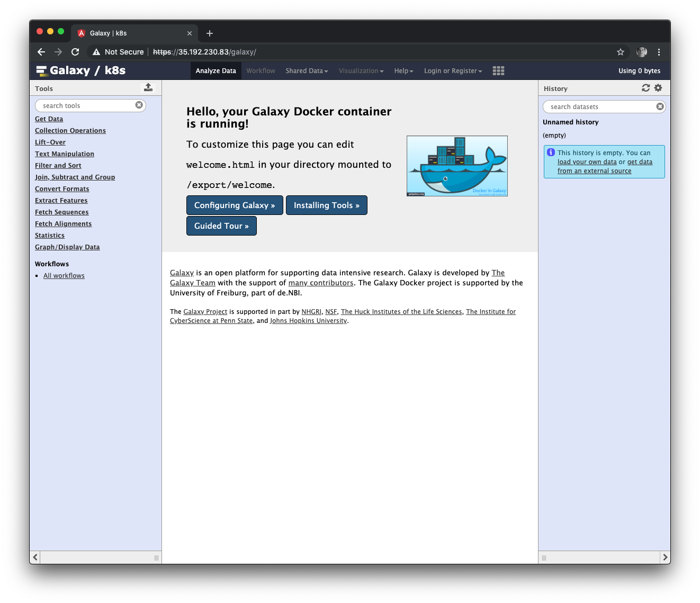Bookmark page with star icon
Viewport: 700px width, 603px height.
pos(621,52)
